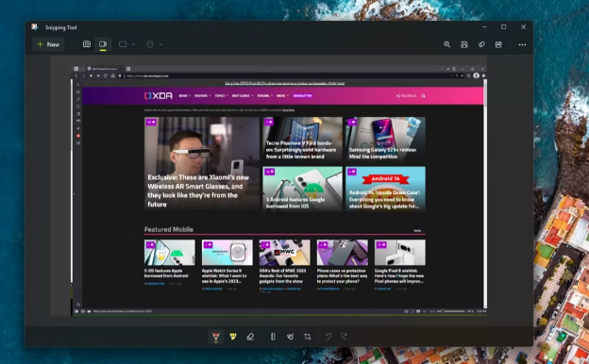Click the browser Reload icon in the capture
Viewport: 589px width, 364px height.
pyautogui.click(x=106, y=75)
